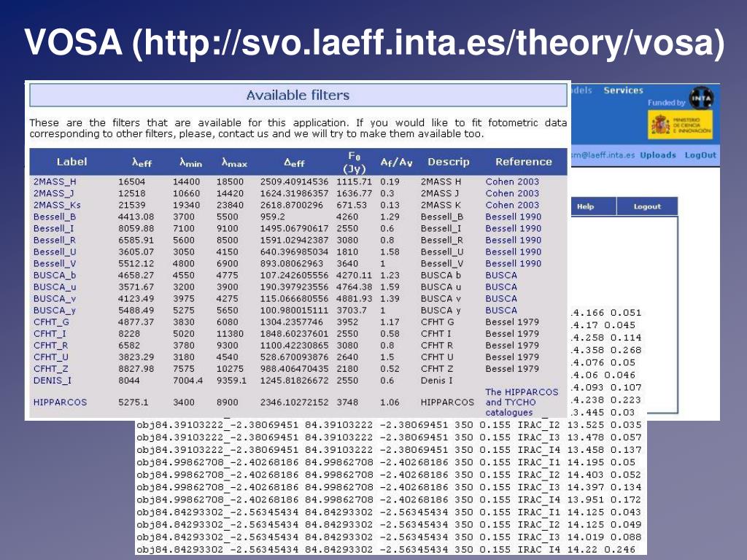Screen dimensions: 747x560
Task: Select the Bessell_B filter label
Action: click(55, 217)
